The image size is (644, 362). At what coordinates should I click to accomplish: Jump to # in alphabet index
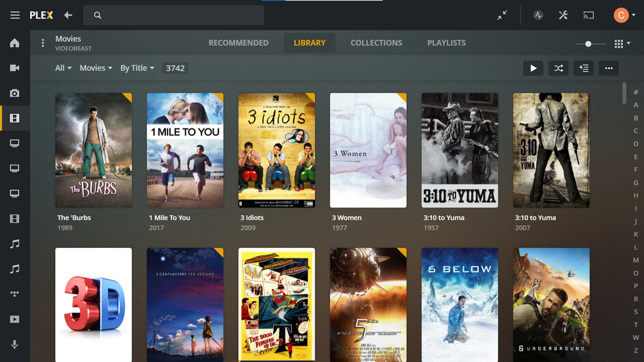point(636,92)
